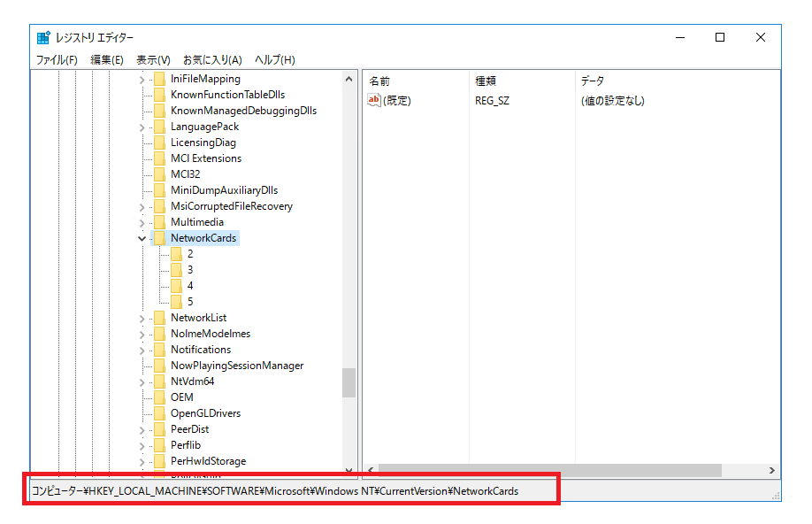Click the Registry Editor app icon in title bar
Image resolution: width=812 pixels, height=524 pixels.
43,38
